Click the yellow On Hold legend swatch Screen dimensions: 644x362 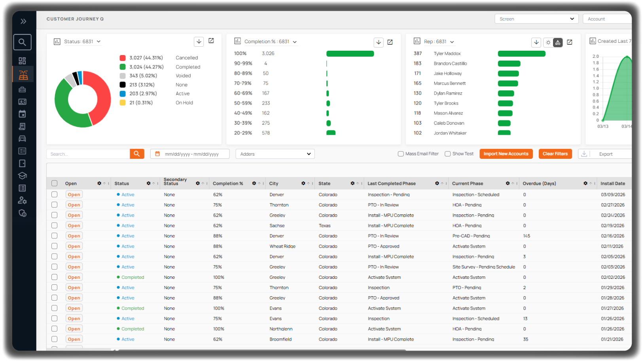123,103
